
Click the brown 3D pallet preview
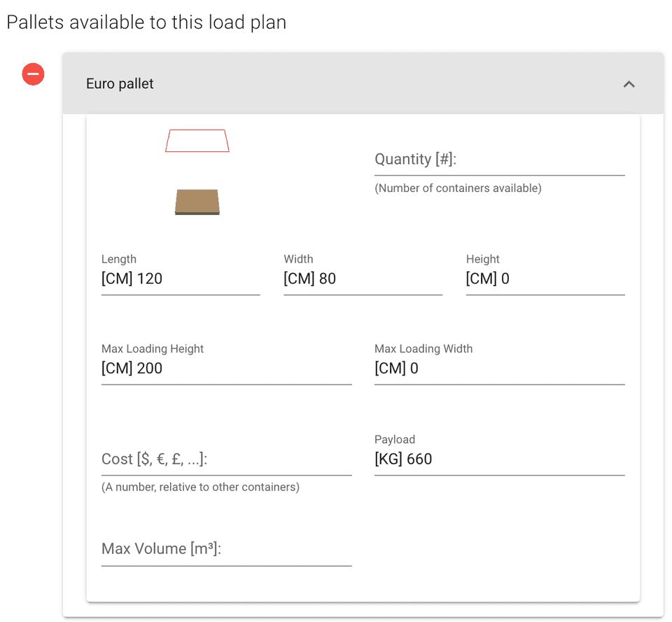(x=197, y=202)
